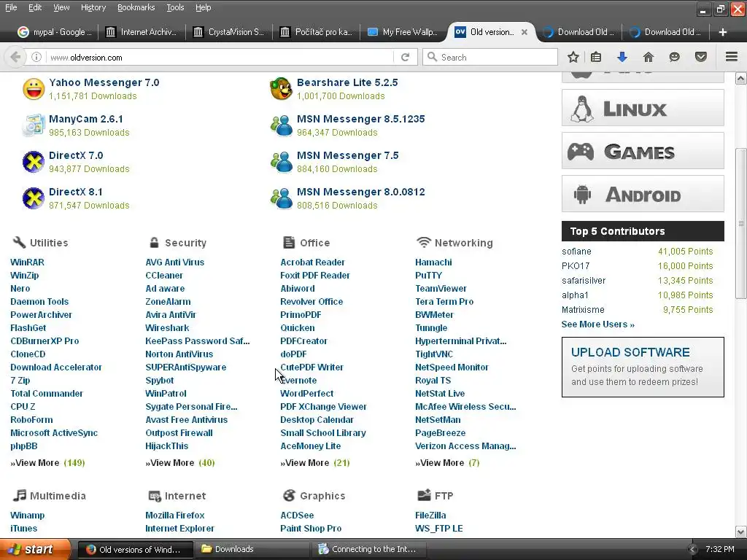The height and width of the screenshot is (560, 747).
Task: Click the Multimedia music note icon
Action: coord(19,495)
